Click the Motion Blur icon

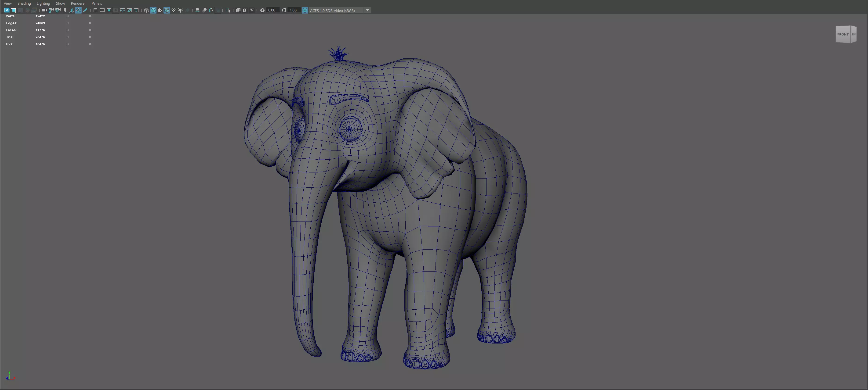[x=204, y=11]
